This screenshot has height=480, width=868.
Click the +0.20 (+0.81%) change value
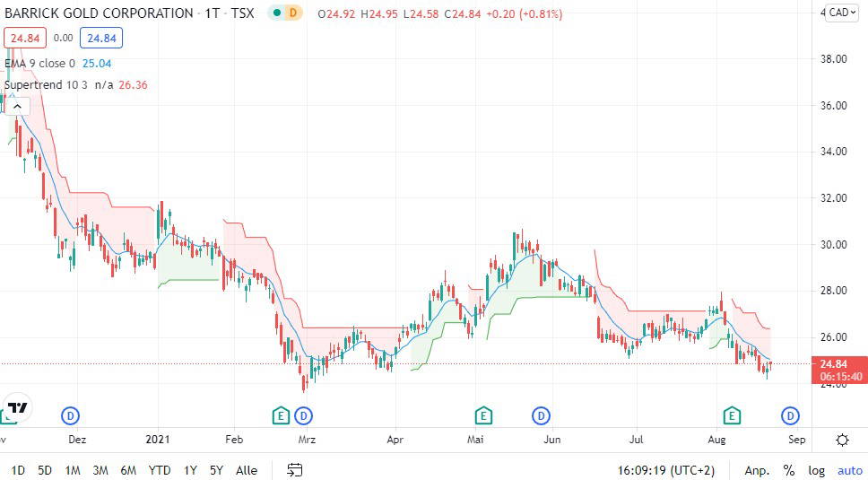tap(525, 13)
